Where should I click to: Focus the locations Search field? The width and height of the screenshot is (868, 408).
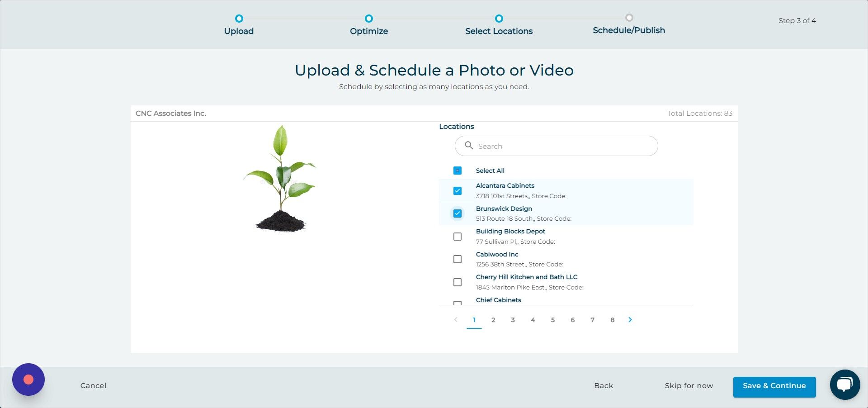(557, 146)
